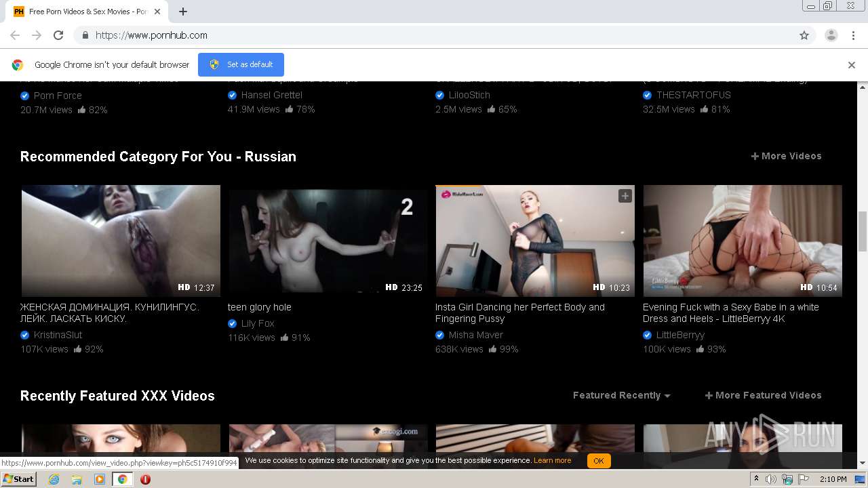Switch to Chrome via its taskbar icon

(123, 479)
